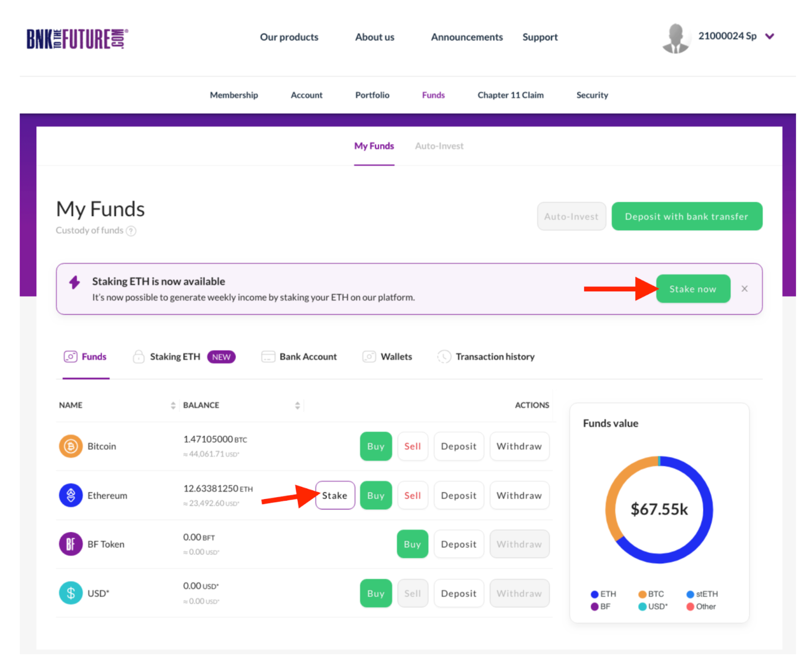Sort the table by Balance column

298,405
